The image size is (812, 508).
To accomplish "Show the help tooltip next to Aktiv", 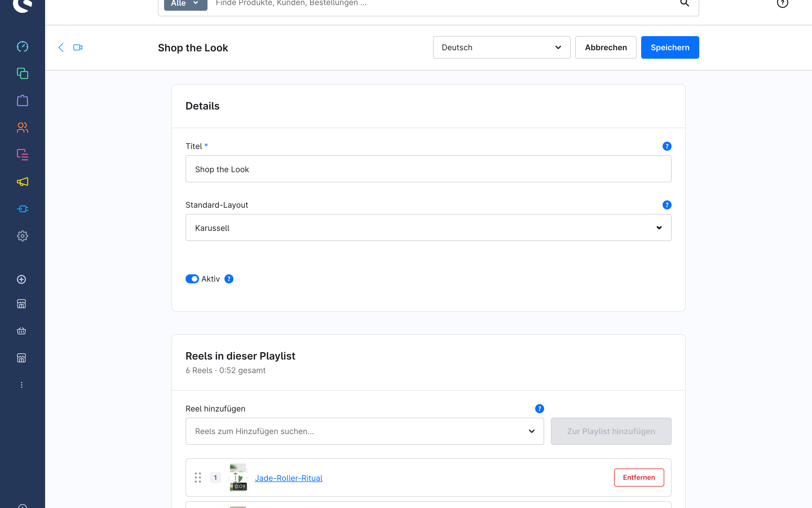I will coord(229,279).
